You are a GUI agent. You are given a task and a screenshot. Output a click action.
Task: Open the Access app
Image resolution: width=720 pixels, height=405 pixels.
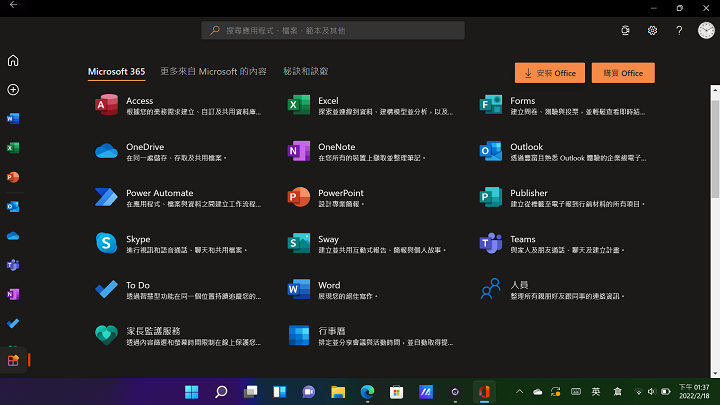coord(178,105)
